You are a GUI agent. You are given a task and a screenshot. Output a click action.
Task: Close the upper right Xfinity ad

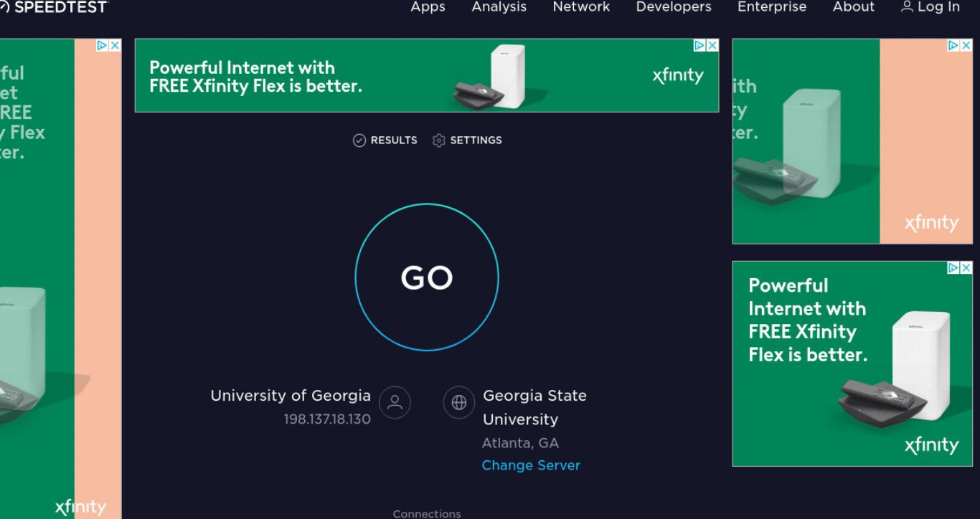pyautogui.click(x=966, y=45)
